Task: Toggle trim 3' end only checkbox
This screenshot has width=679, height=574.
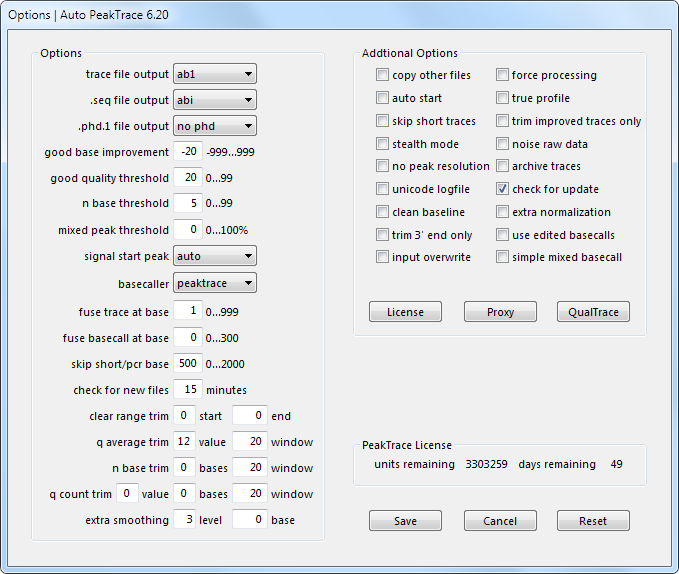Action: (x=382, y=235)
